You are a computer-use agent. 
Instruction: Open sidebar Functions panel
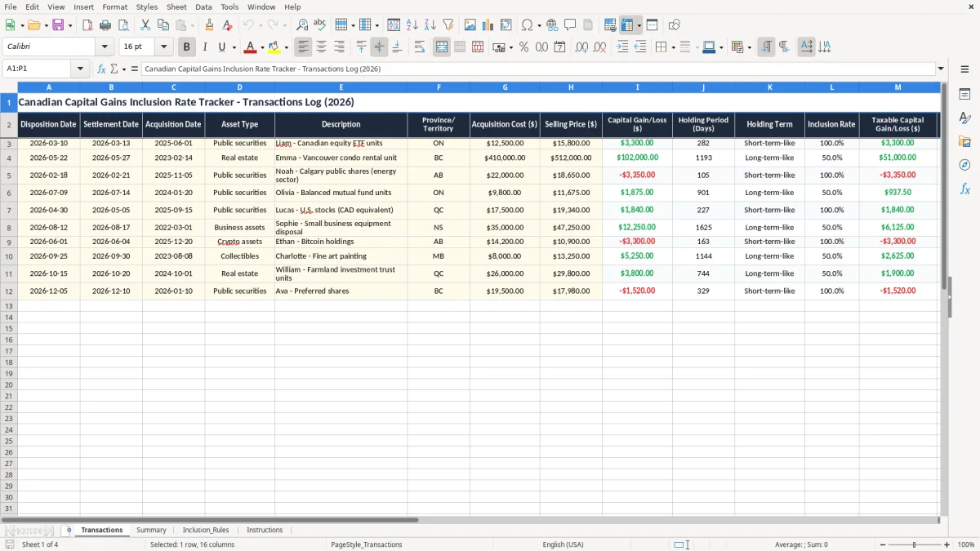pos(964,189)
